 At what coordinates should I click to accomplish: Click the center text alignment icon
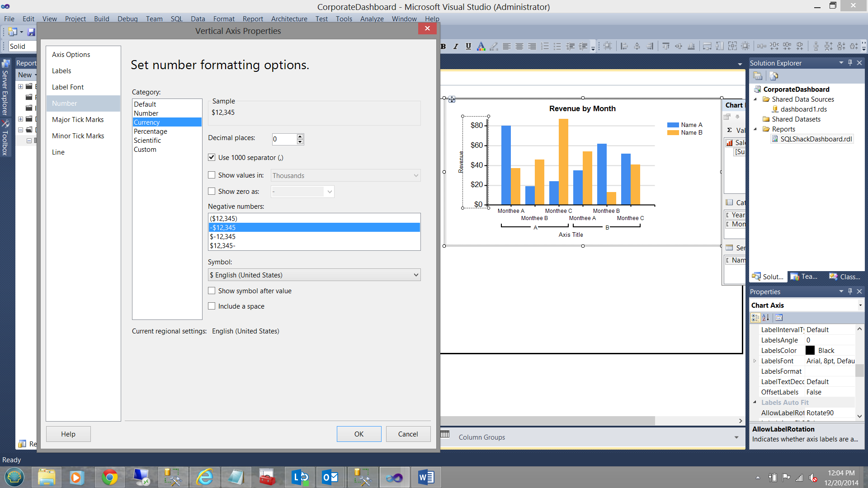519,46
